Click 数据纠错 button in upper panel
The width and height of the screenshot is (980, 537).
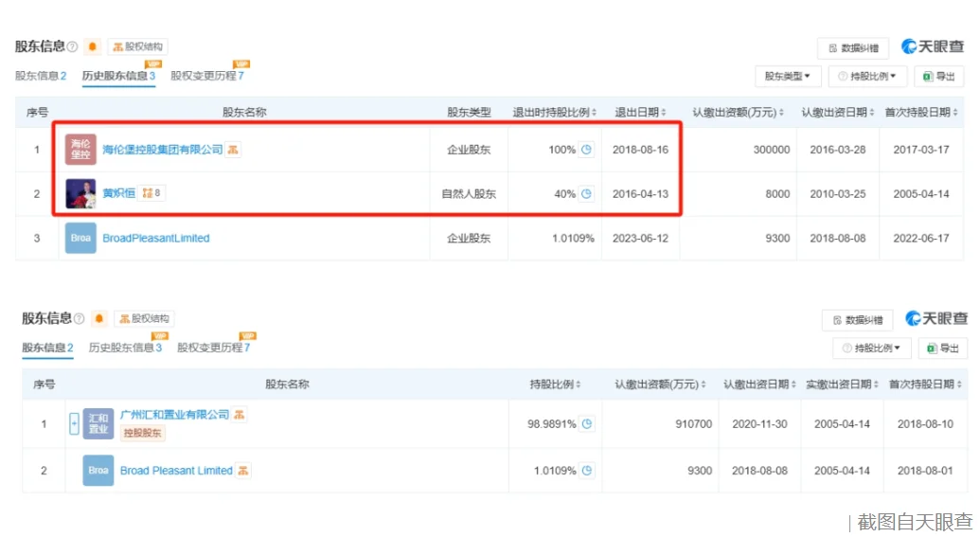853,48
